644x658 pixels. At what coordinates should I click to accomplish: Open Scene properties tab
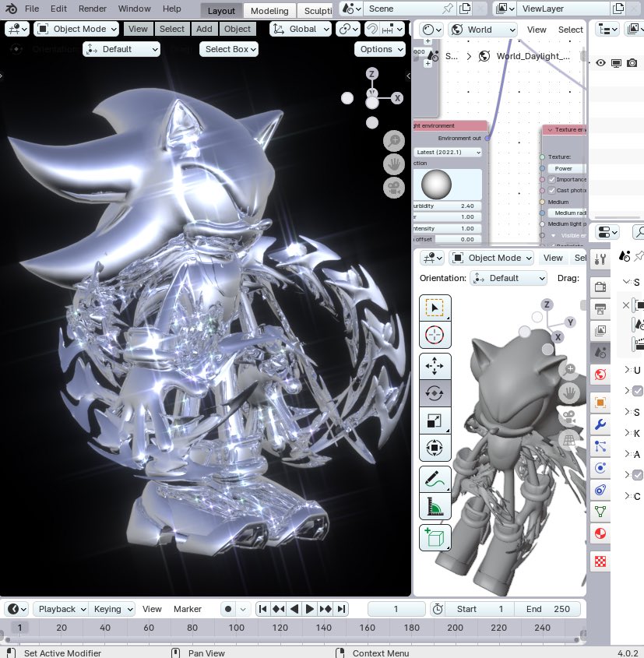click(600, 353)
